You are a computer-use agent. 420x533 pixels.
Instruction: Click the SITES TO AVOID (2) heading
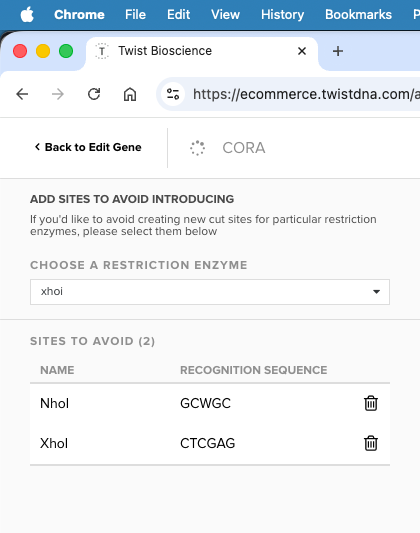92,341
